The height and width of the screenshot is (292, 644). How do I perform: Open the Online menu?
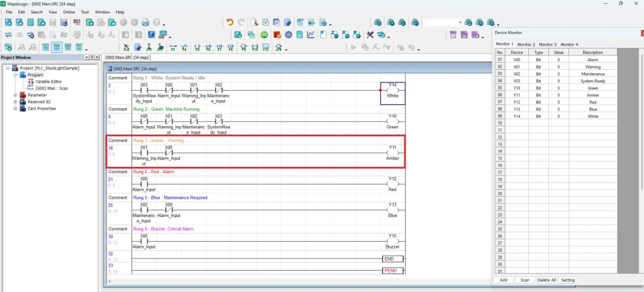pyautogui.click(x=69, y=12)
